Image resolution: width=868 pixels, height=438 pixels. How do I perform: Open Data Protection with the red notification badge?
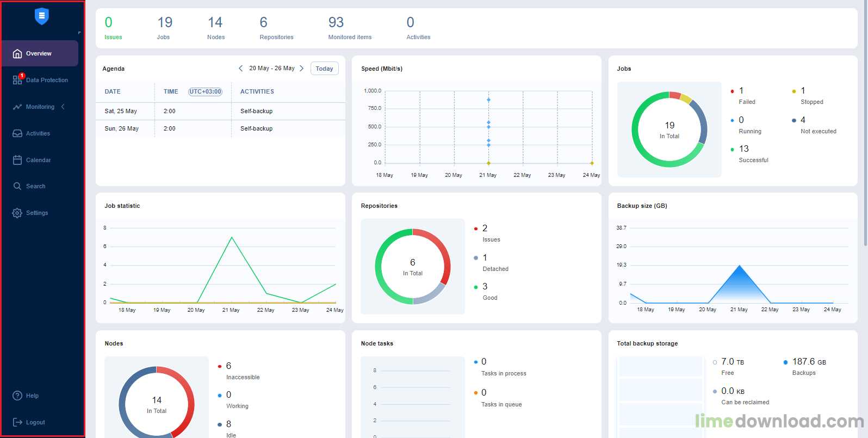18,80
